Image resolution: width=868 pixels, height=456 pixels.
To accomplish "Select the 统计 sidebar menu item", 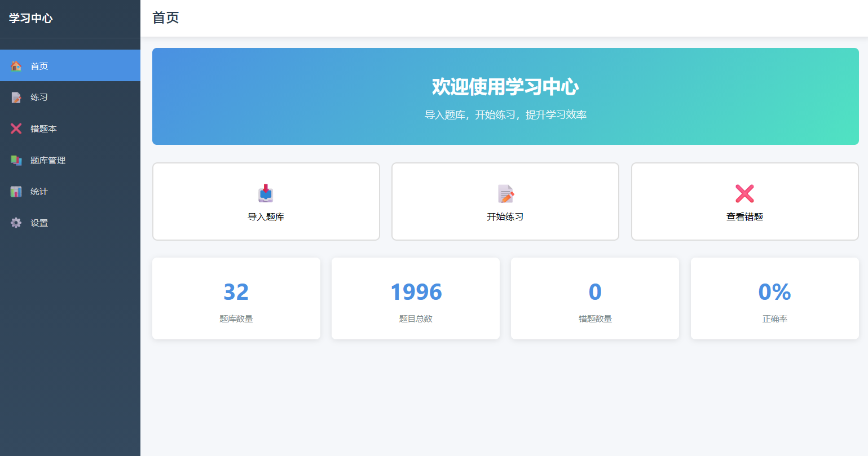I will (x=70, y=192).
